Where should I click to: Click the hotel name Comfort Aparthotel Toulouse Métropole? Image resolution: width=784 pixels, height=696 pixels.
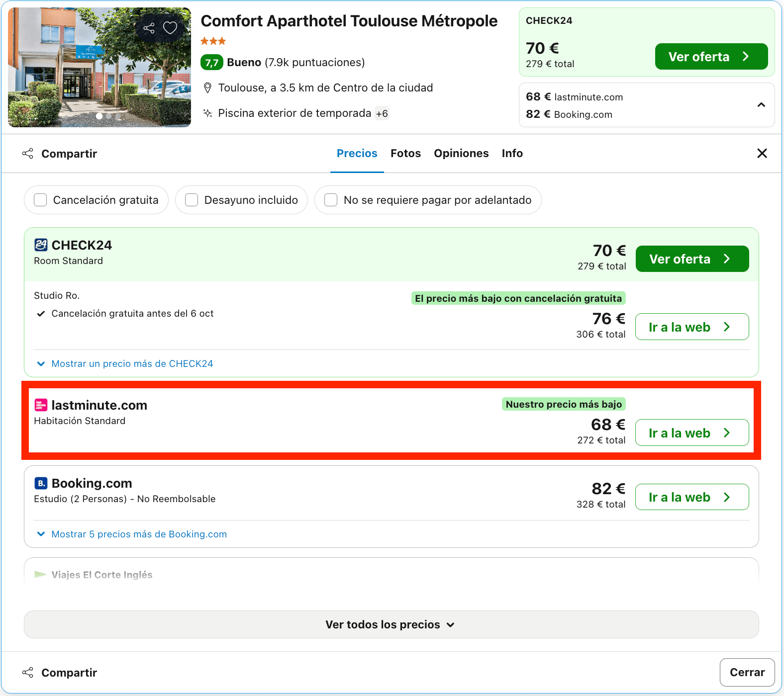point(349,21)
